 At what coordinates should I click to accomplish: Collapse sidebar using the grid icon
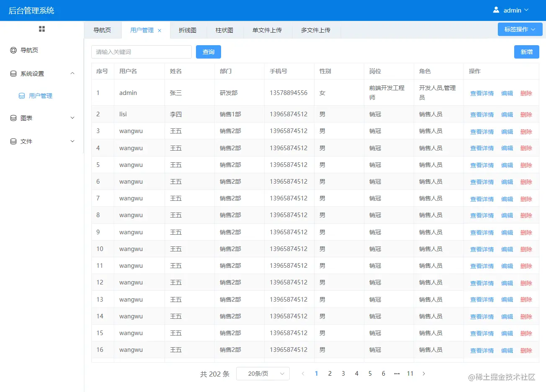42,29
